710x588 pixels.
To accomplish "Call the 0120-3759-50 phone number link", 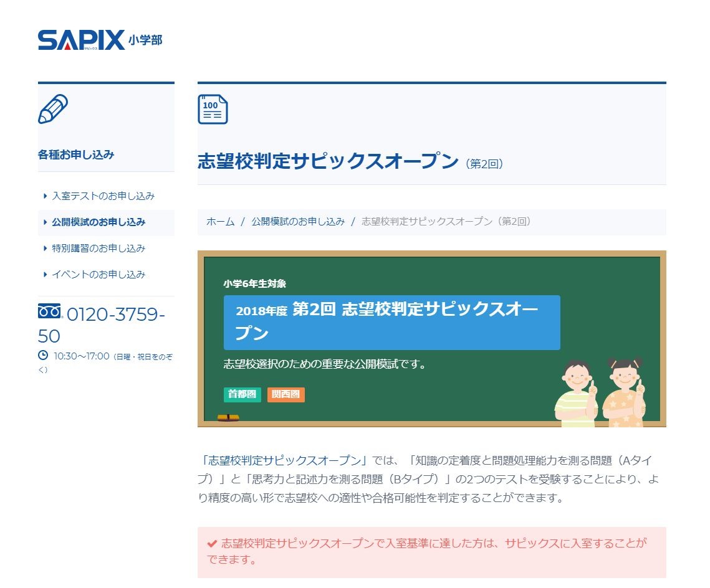I will pyautogui.click(x=112, y=315).
